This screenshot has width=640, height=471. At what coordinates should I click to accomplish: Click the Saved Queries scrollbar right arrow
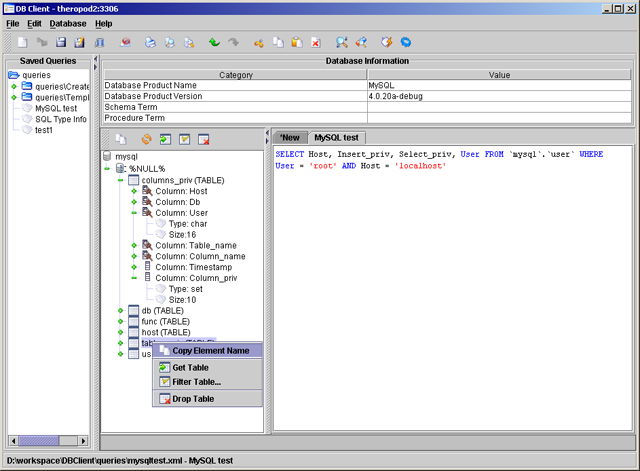pos(83,441)
